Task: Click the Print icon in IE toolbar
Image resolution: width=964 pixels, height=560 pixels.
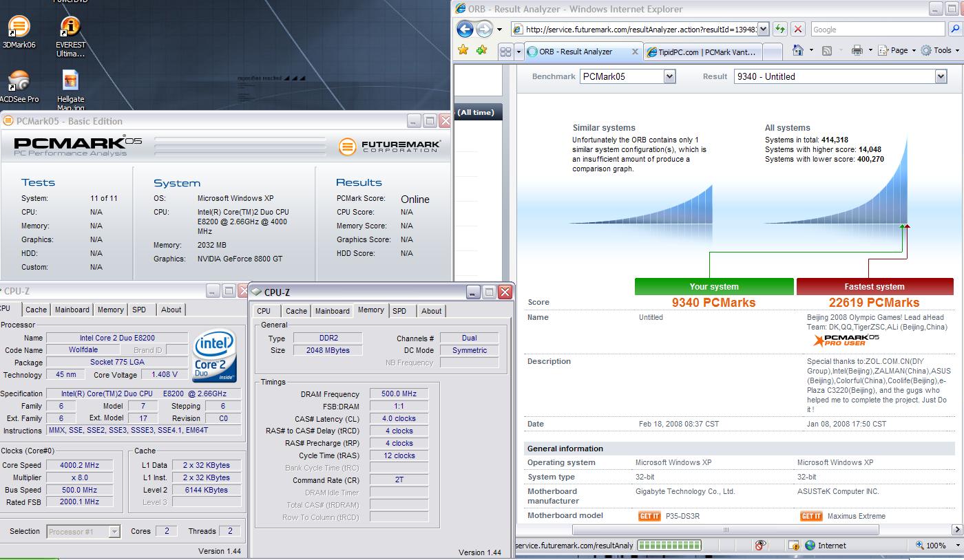Action: pos(857,50)
